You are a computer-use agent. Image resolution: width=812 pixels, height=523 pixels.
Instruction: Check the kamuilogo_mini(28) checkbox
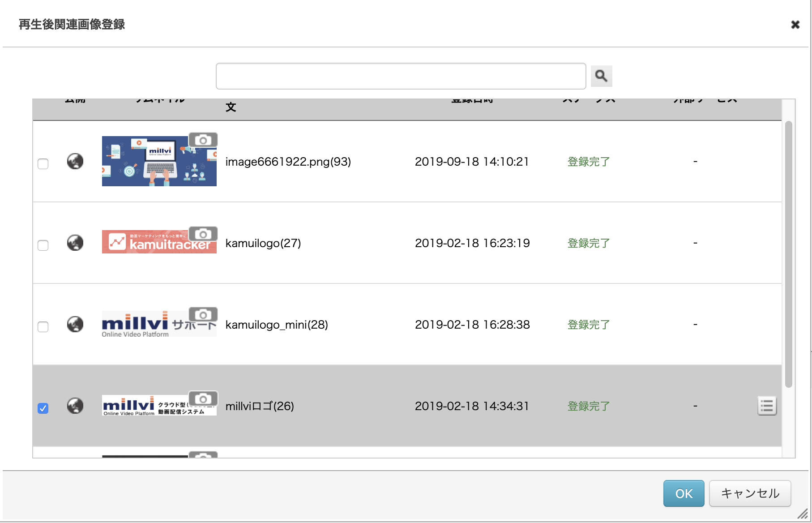[43, 327]
